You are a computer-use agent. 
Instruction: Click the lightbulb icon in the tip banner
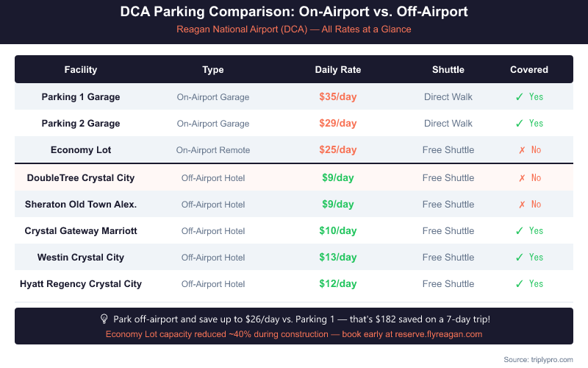[x=104, y=319]
